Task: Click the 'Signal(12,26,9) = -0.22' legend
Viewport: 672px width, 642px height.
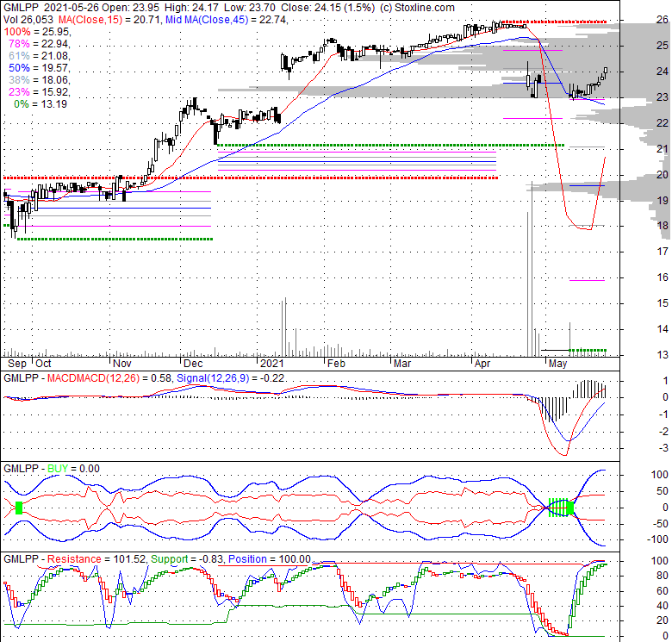Action: tap(231, 378)
